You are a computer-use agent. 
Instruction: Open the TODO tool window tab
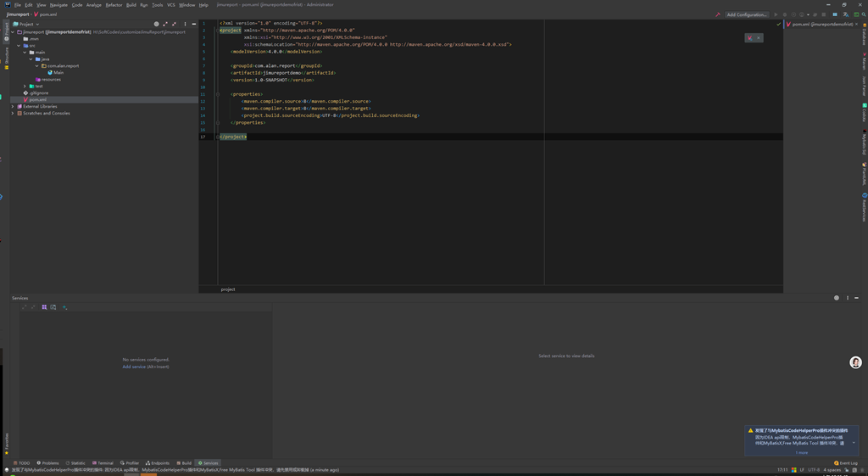coord(21,463)
